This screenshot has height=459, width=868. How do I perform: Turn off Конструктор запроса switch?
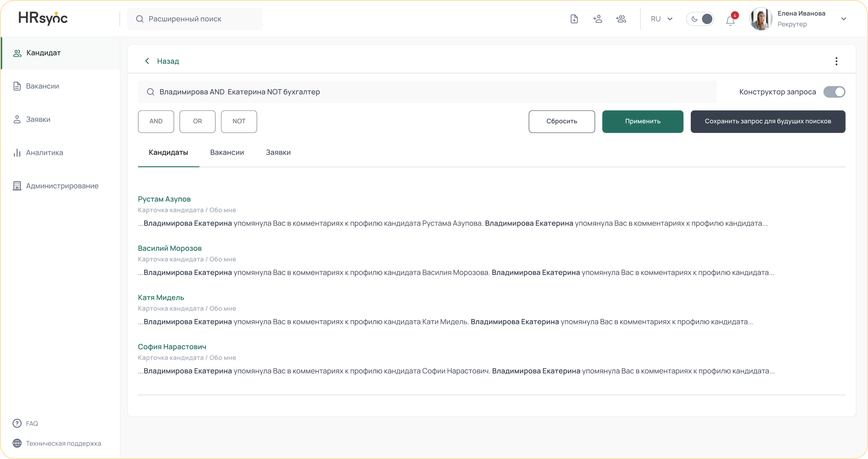pos(834,92)
